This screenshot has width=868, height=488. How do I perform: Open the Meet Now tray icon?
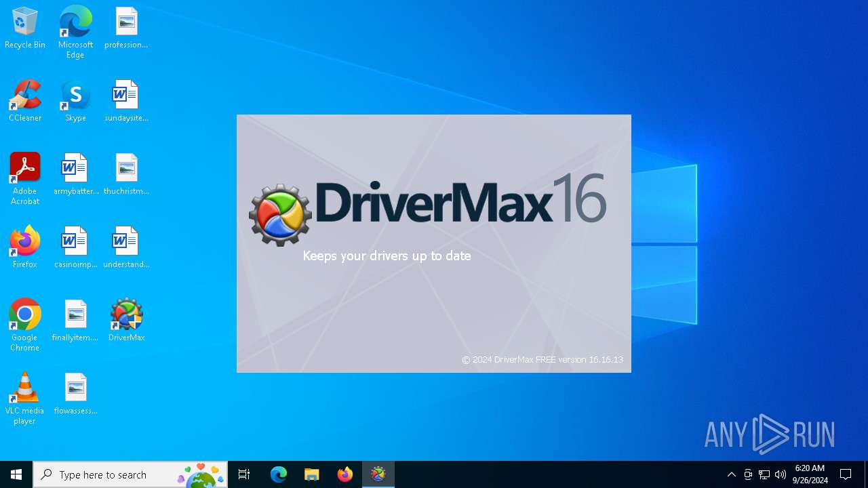click(x=748, y=474)
